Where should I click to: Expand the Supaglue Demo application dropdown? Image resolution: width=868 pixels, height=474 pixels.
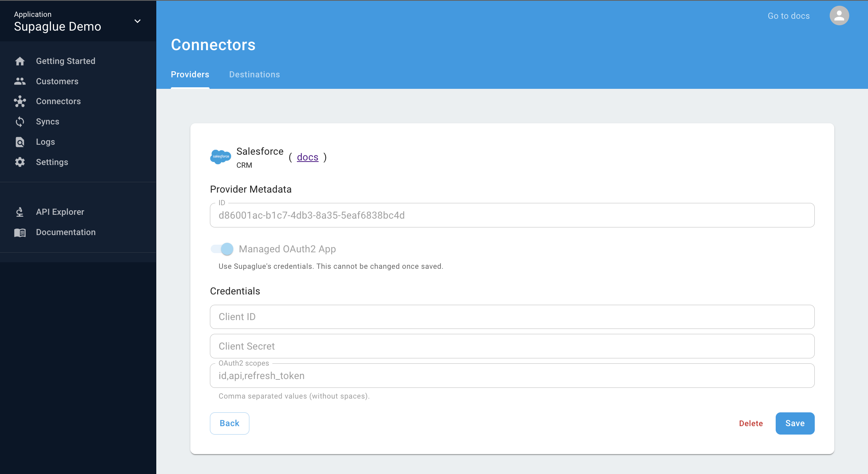(138, 21)
